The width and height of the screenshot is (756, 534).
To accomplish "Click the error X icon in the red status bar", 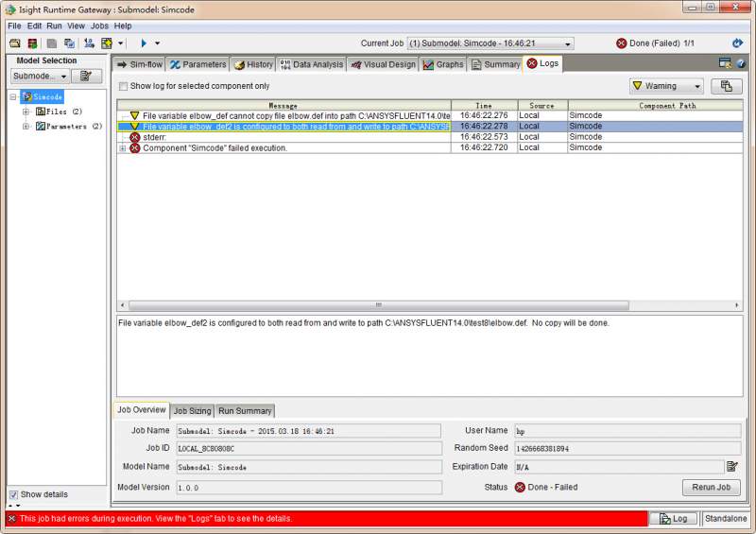I will (x=12, y=519).
